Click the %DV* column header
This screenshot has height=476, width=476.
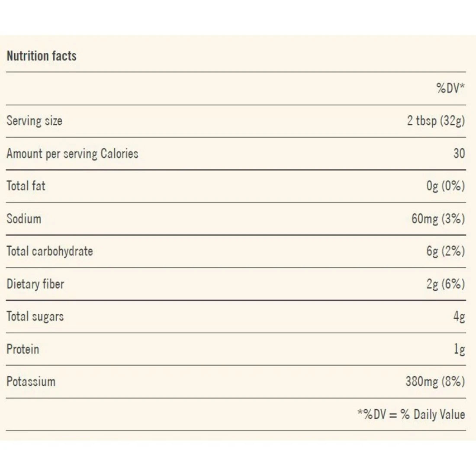tap(450, 88)
